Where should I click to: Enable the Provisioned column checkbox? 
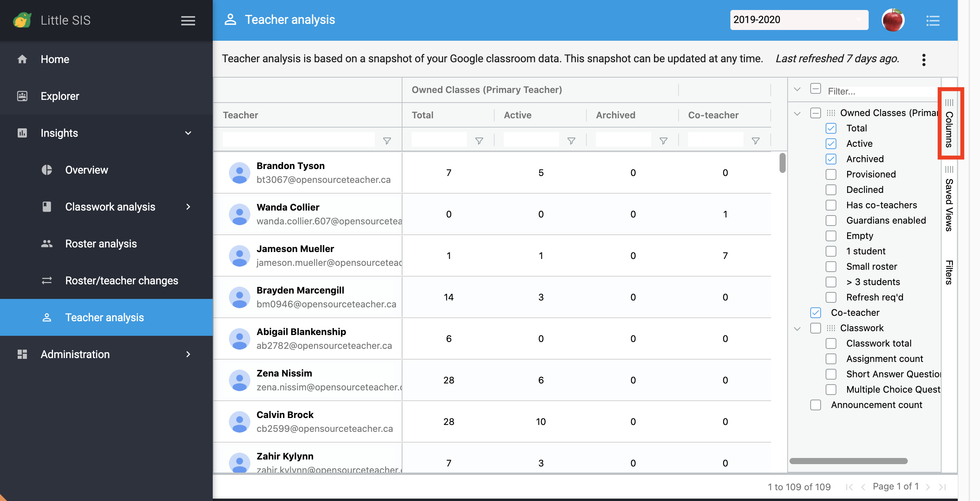[x=831, y=174]
